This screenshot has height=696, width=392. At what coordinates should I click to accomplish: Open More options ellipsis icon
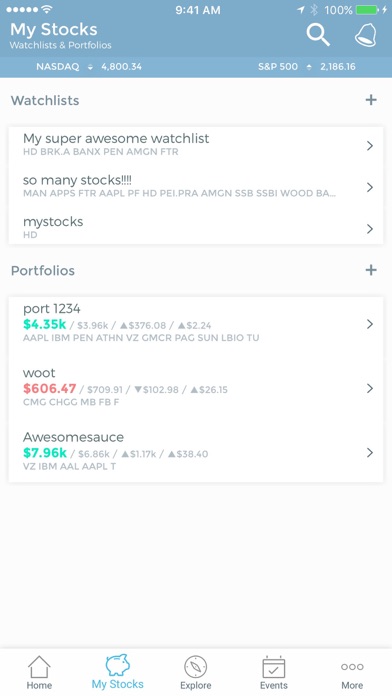point(352,675)
